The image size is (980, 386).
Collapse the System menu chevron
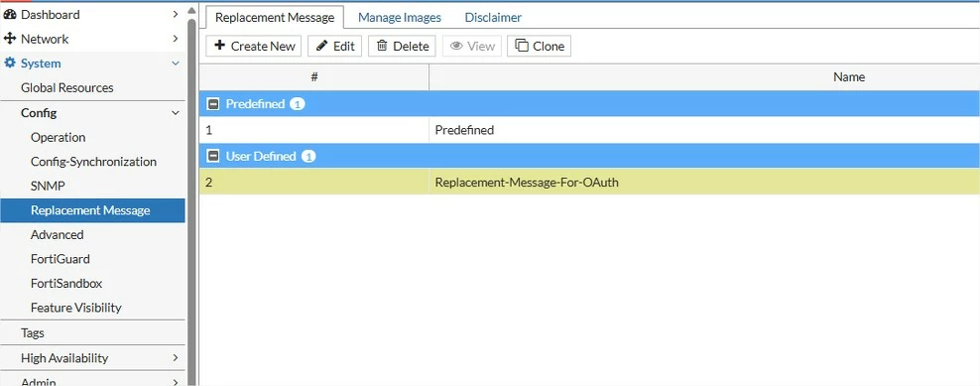point(176,64)
